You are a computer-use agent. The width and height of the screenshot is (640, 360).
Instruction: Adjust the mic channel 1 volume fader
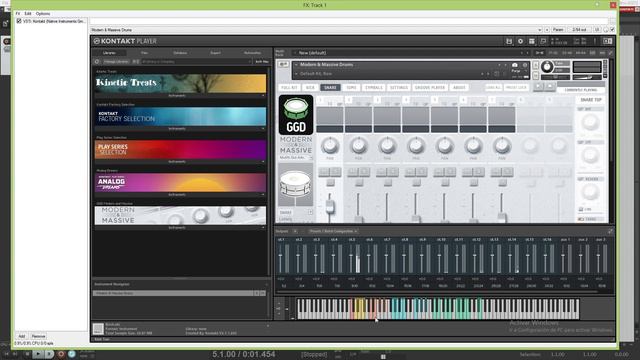coord(330,207)
